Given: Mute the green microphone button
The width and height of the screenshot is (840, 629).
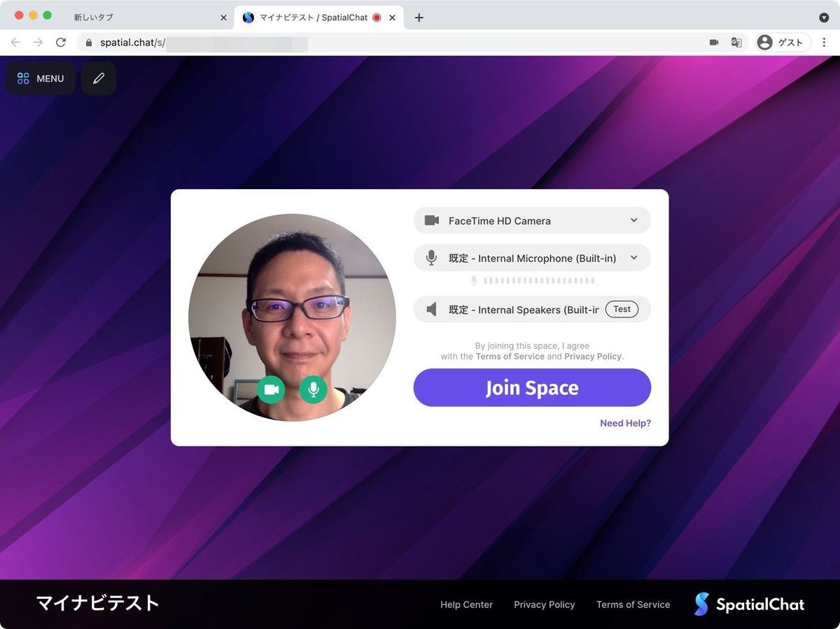Looking at the screenshot, I should (x=314, y=389).
